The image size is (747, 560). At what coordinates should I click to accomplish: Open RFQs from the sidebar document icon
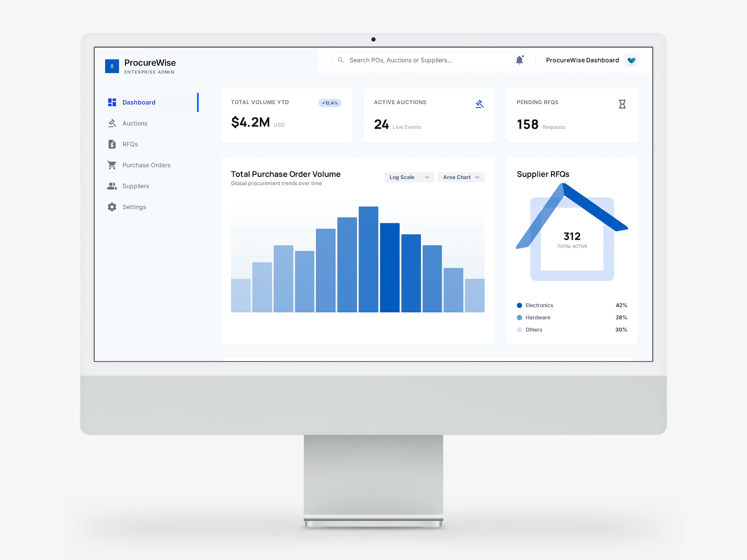click(x=112, y=144)
